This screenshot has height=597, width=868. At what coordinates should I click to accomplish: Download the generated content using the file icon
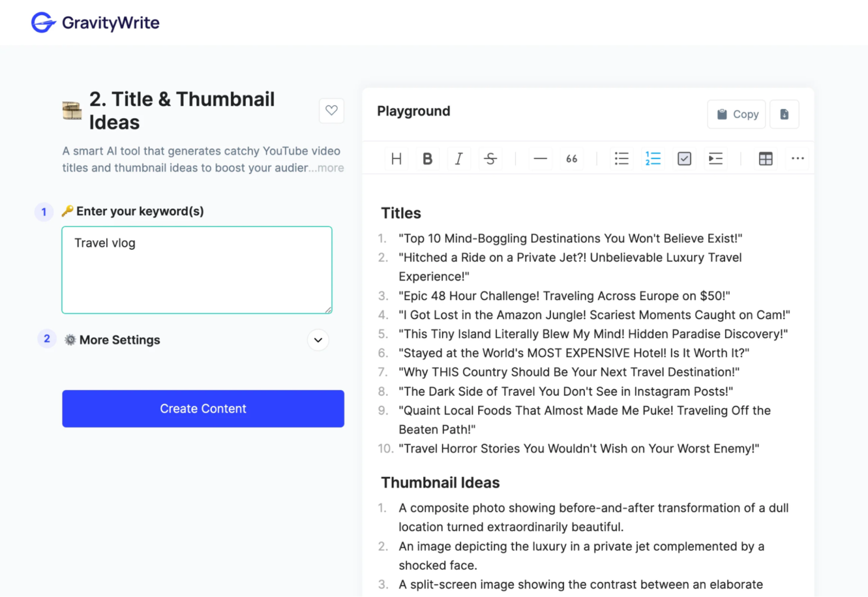point(784,114)
